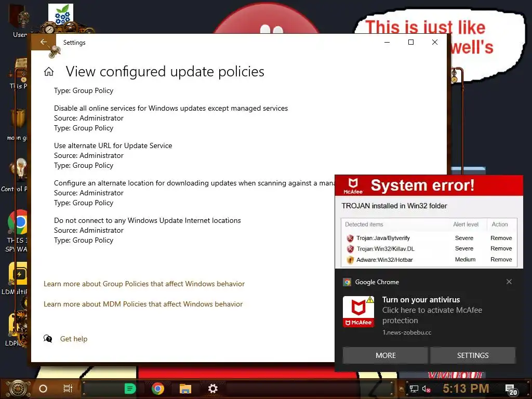Open the This PC desktop icon
The image size is (532, 399).
(19, 74)
